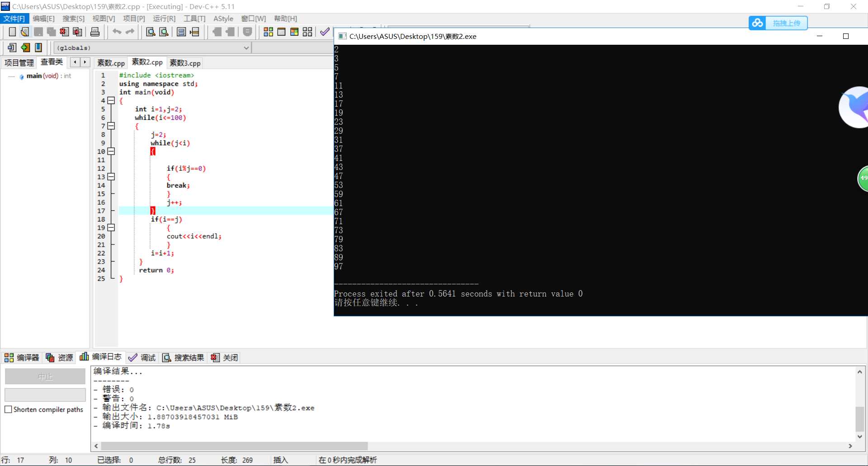Click the Go to function icon
Viewport: 868px width, 466px height.
tap(181, 32)
